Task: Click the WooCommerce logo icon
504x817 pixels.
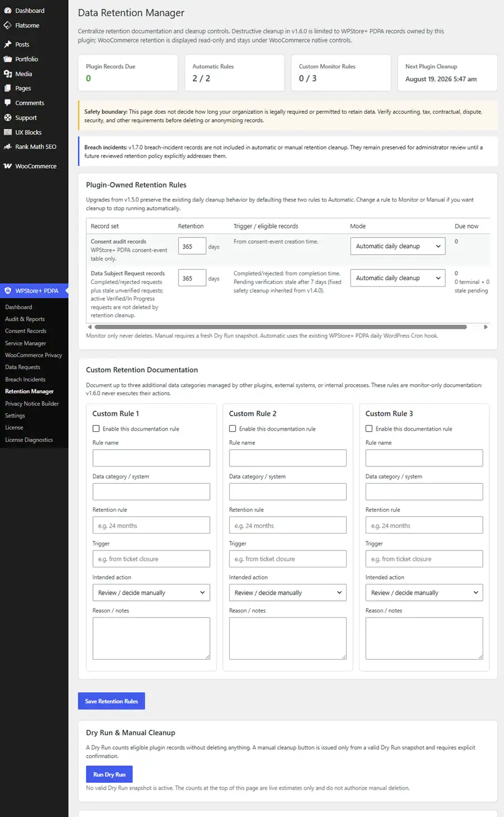Action: coord(8,166)
